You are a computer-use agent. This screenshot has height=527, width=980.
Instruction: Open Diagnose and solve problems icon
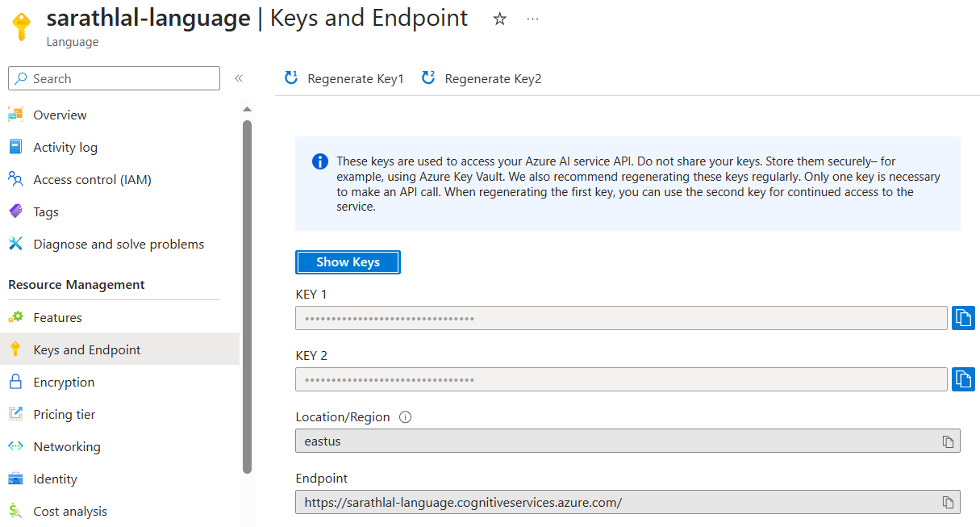coord(18,244)
